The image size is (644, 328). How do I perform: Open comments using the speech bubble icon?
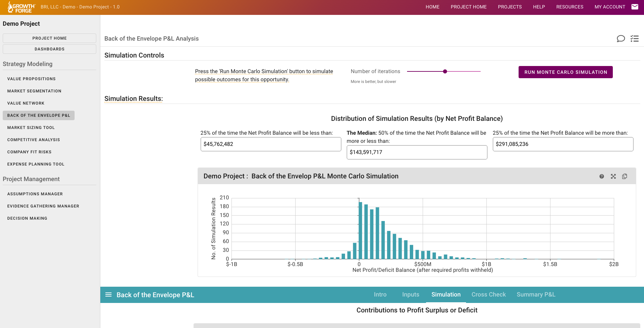pos(621,39)
